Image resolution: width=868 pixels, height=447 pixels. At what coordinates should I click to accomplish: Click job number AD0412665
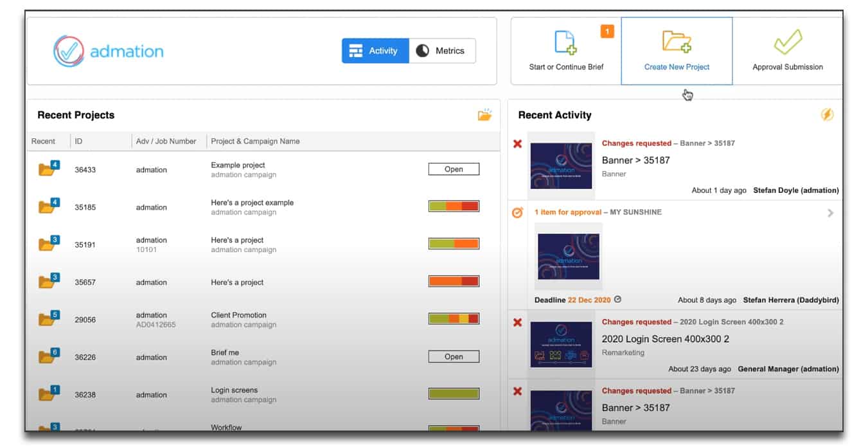155,325
